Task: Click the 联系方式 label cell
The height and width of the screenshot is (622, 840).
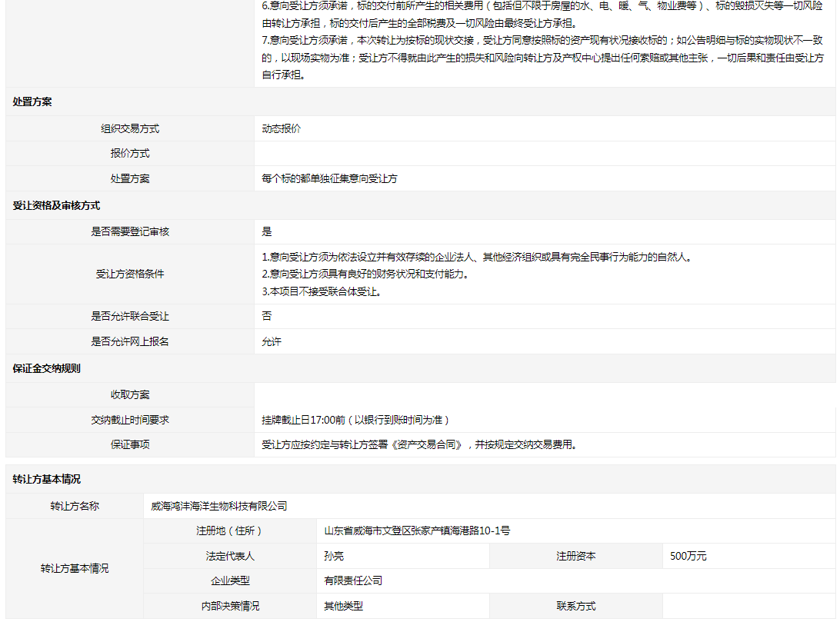Action: point(576,606)
